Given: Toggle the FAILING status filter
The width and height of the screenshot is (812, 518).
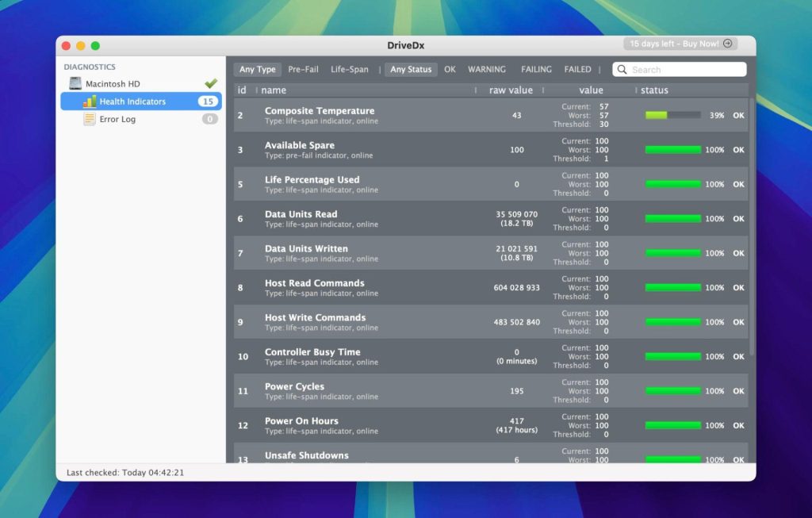Looking at the screenshot, I should (x=536, y=69).
